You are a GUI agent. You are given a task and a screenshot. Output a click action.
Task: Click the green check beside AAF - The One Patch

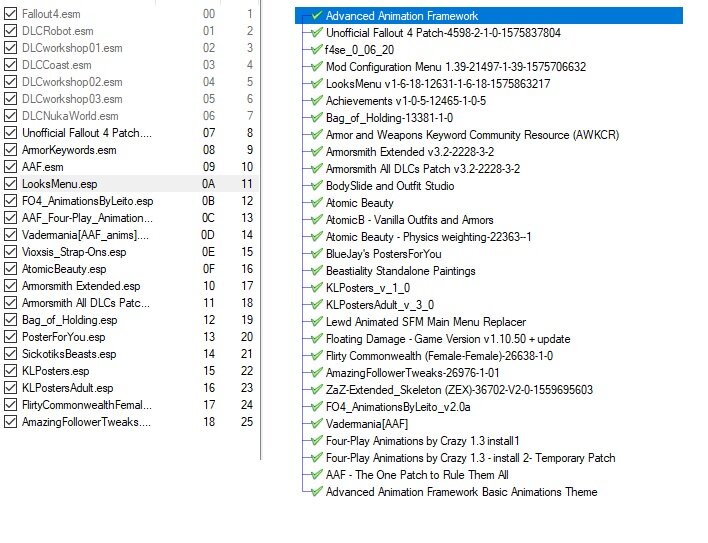317,475
